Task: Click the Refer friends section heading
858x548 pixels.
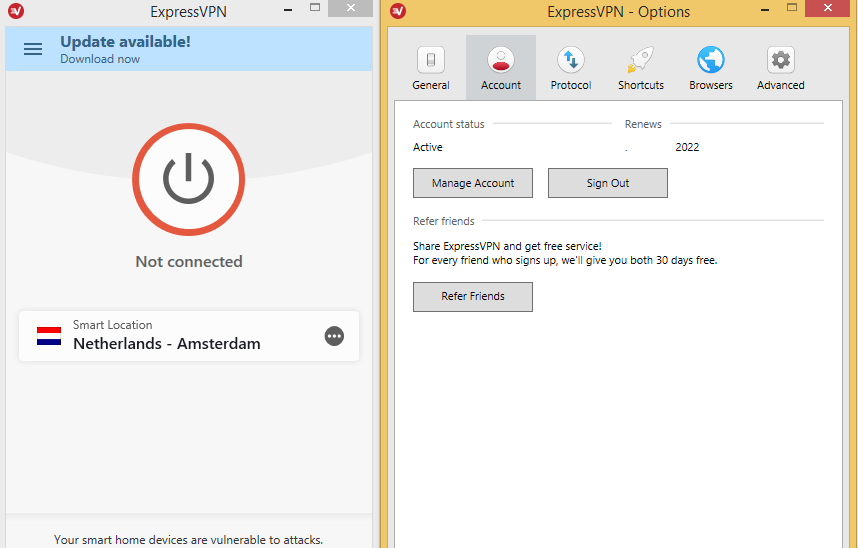Action: 444,221
